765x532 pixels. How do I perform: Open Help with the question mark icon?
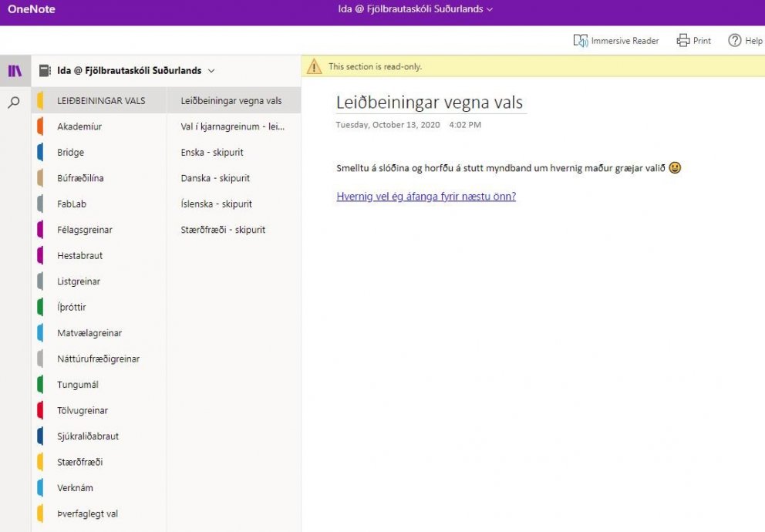point(735,40)
